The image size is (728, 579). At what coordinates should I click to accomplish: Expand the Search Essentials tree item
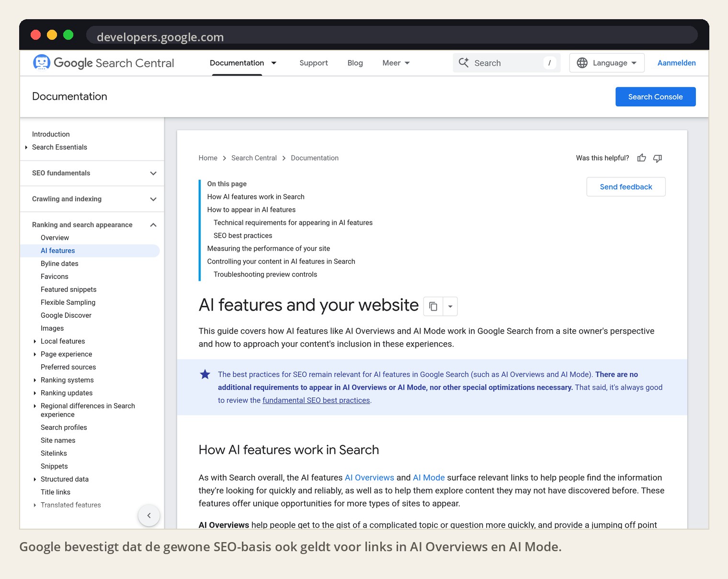(26, 147)
